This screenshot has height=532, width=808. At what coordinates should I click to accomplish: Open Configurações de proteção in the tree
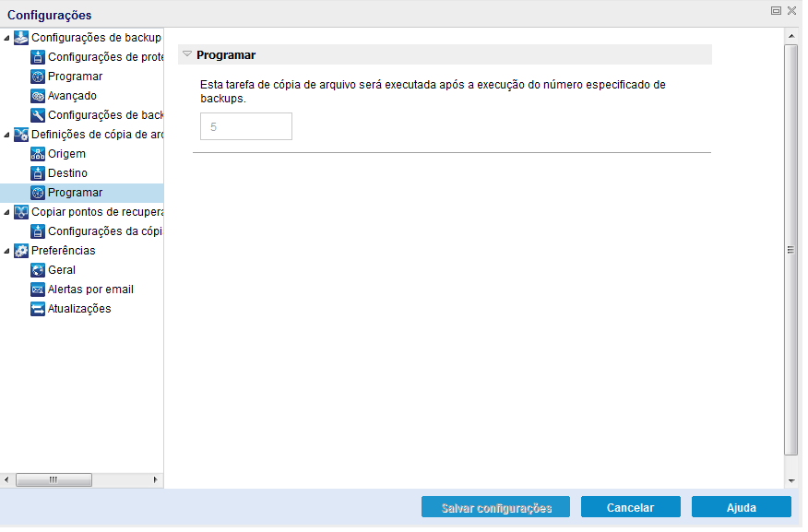(106, 57)
